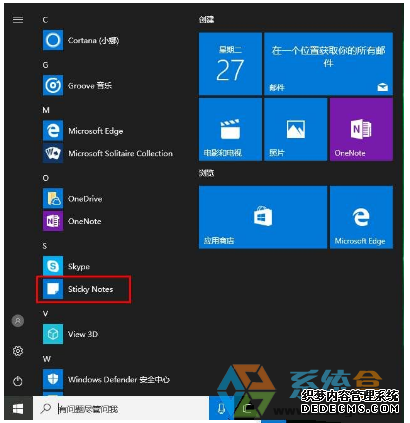The image size is (410, 423).
Task: Click the Cortana app icon
Action: (53, 40)
